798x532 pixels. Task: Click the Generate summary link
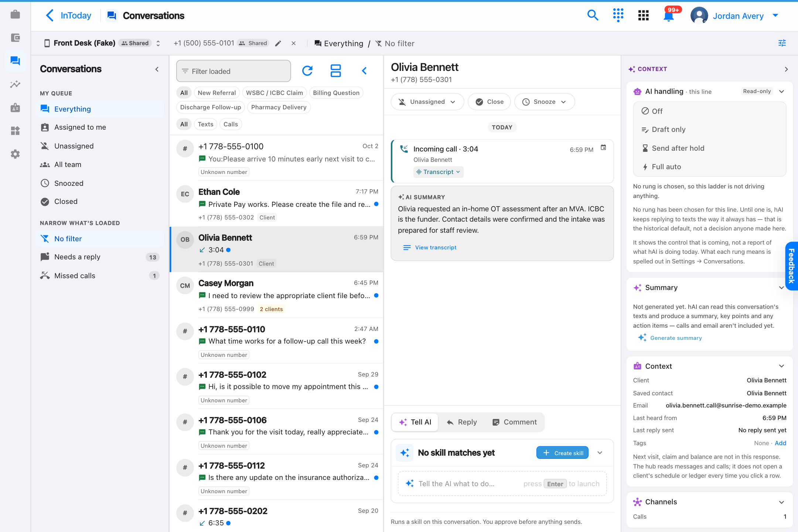670,338
